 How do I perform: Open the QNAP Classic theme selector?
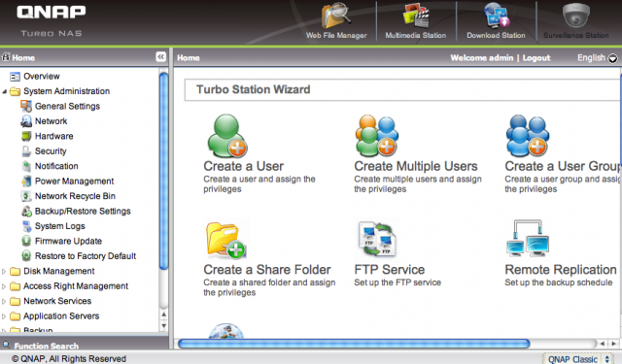coord(577,359)
